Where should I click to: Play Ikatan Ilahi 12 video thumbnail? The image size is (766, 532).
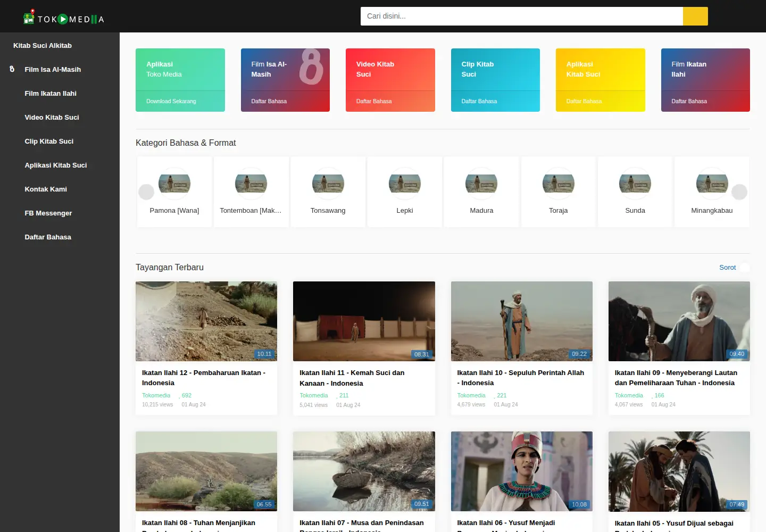206,321
